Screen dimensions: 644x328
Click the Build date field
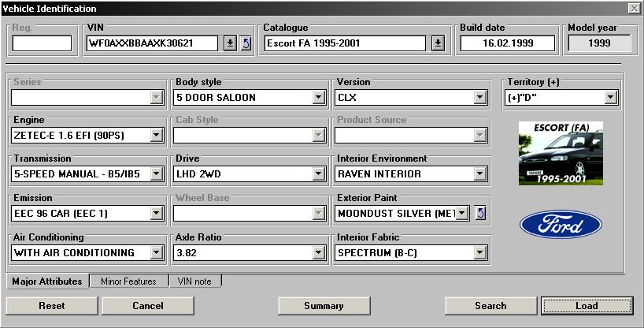[508, 43]
